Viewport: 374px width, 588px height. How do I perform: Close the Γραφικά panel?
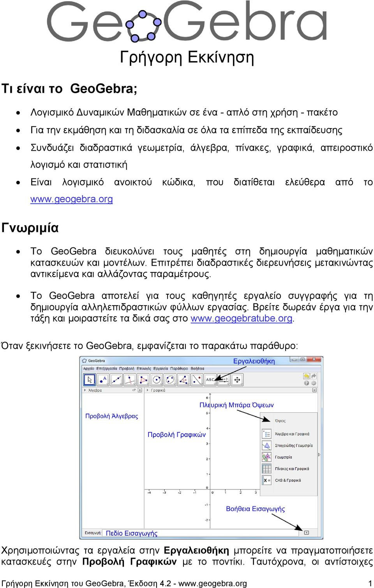(314, 390)
